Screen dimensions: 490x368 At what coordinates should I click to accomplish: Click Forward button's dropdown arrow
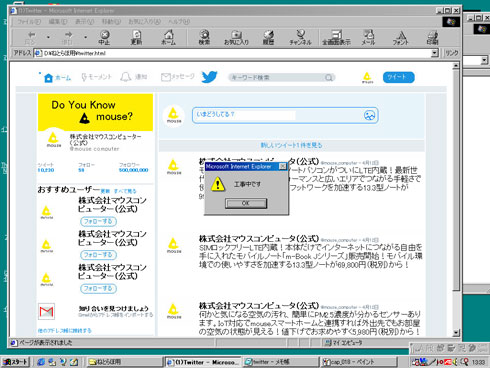[x=86, y=37]
